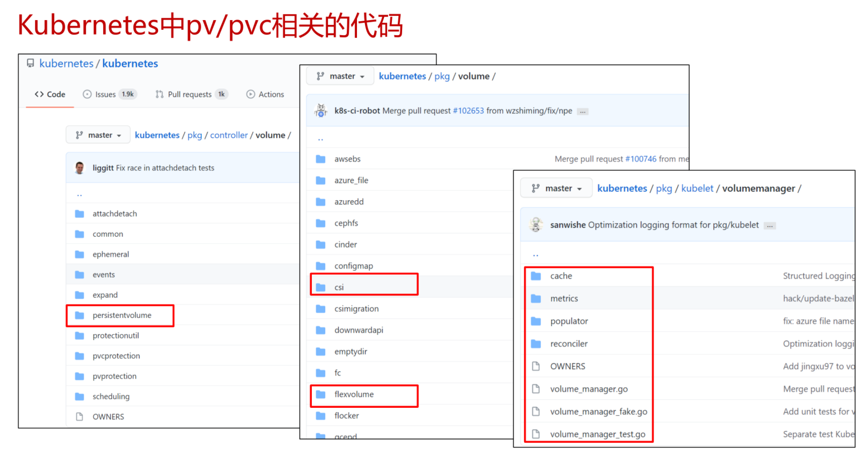This screenshot has width=868, height=450.
Task: Click the folder icon next to awsebs
Action: coord(321,159)
